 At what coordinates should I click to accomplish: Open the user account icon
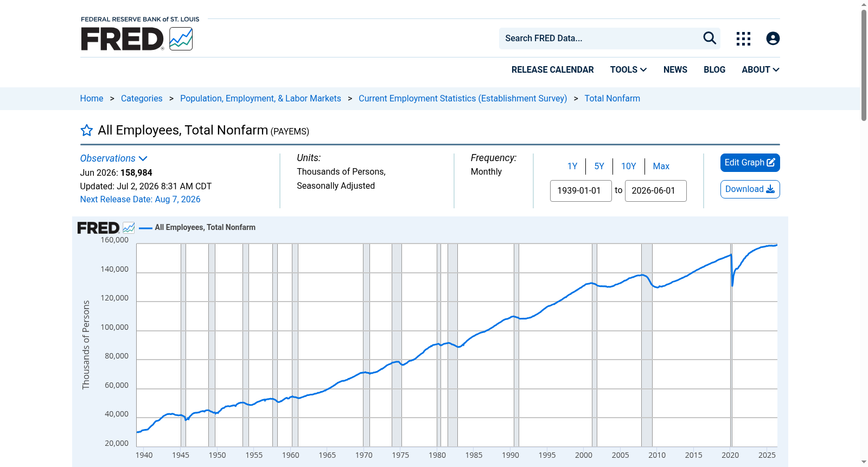[773, 39]
